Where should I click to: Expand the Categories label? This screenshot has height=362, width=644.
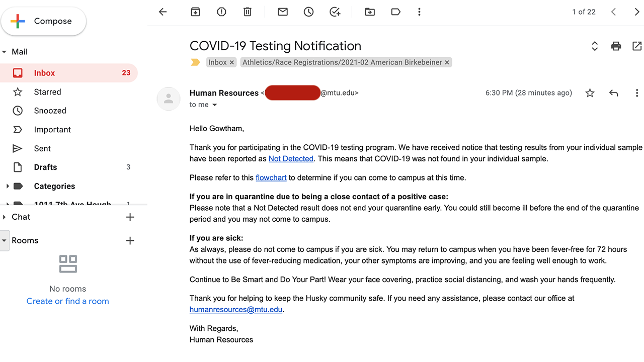point(7,186)
